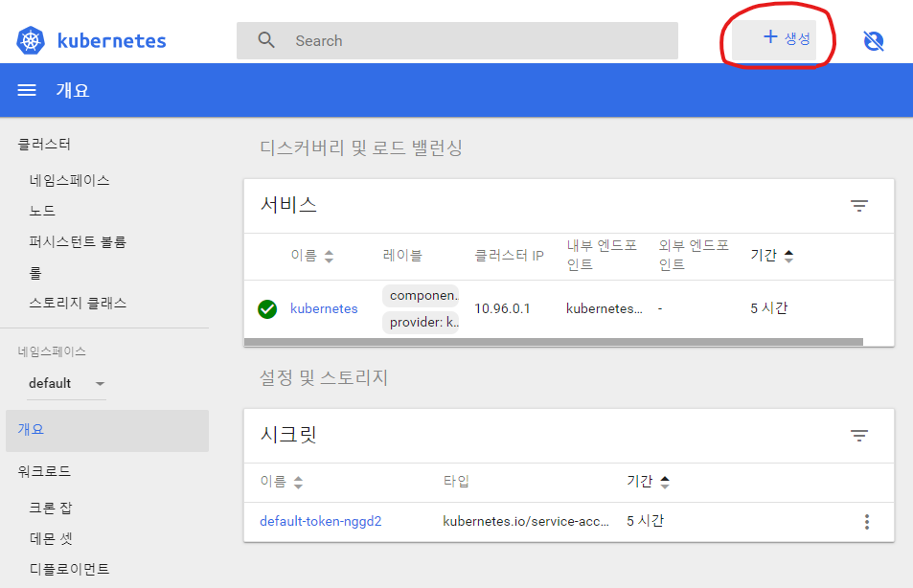Select 개요 overview in sidebar
This screenshot has height=588, width=913.
(x=107, y=430)
